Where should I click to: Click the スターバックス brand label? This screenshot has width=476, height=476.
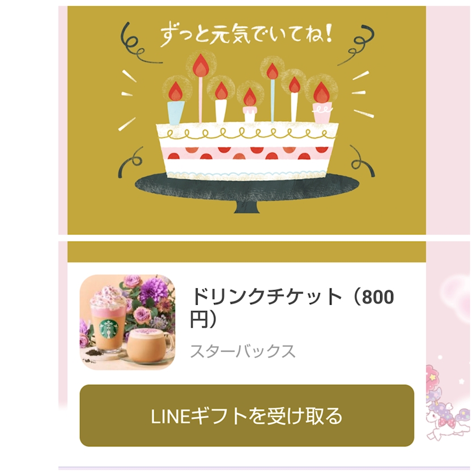[243, 351]
